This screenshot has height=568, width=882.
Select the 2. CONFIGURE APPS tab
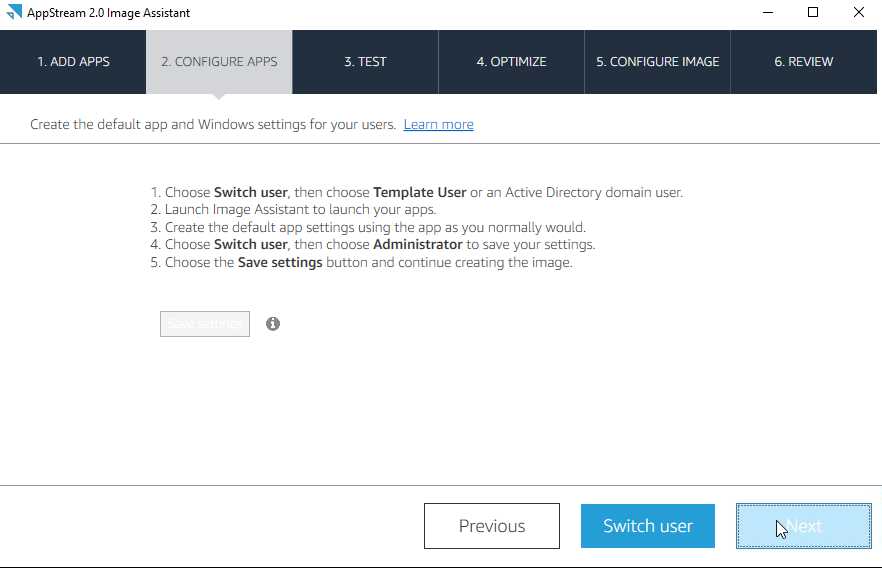[x=219, y=62]
